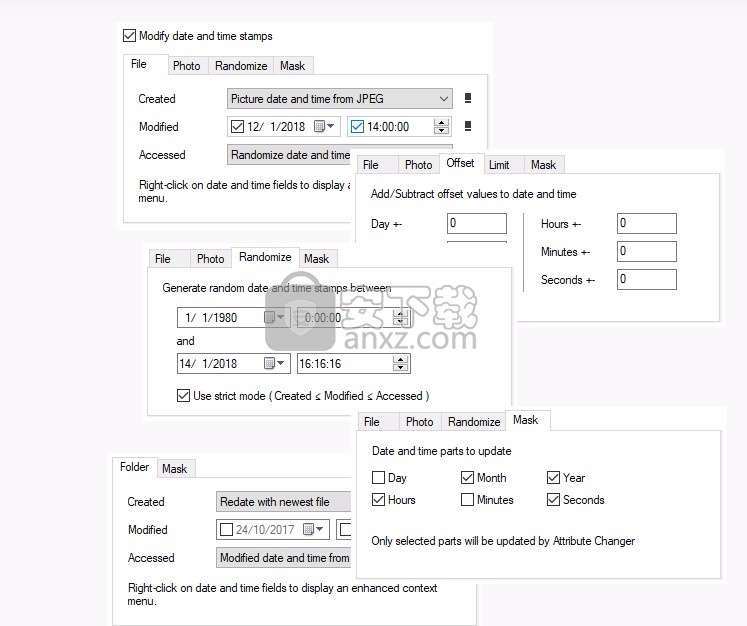This screenshot has width=747, height=626.
Task: Open calendar picker for folder date 24/10/2017
Action: coord(314,530)
